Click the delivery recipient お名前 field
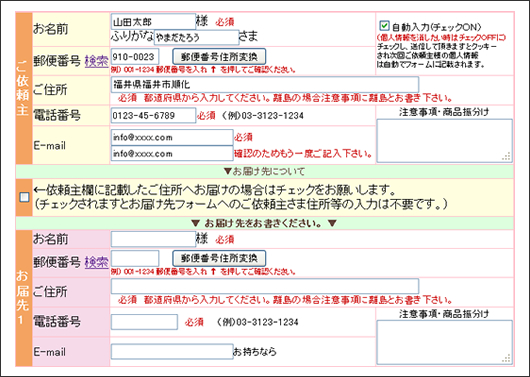This screenshot has height=377, width=530. 153,239
